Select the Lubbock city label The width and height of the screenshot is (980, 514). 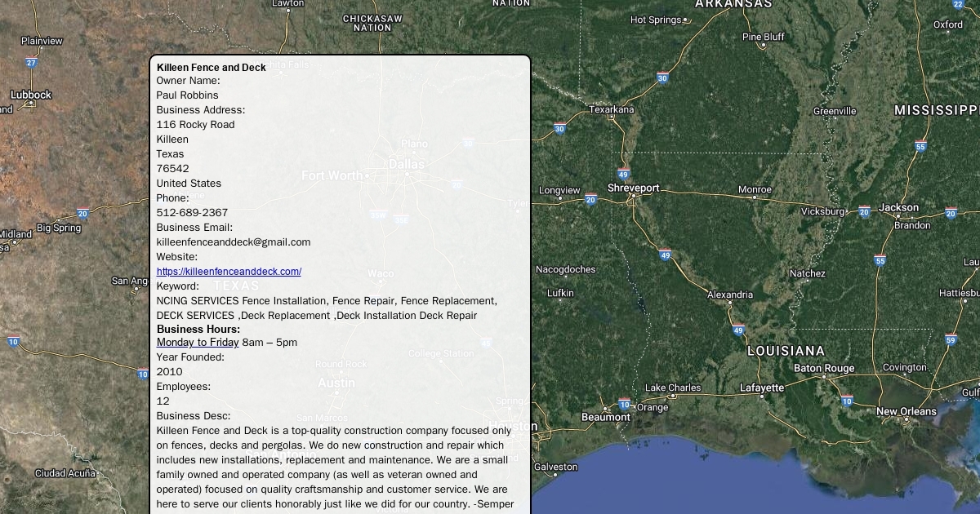tap(31, 95)
